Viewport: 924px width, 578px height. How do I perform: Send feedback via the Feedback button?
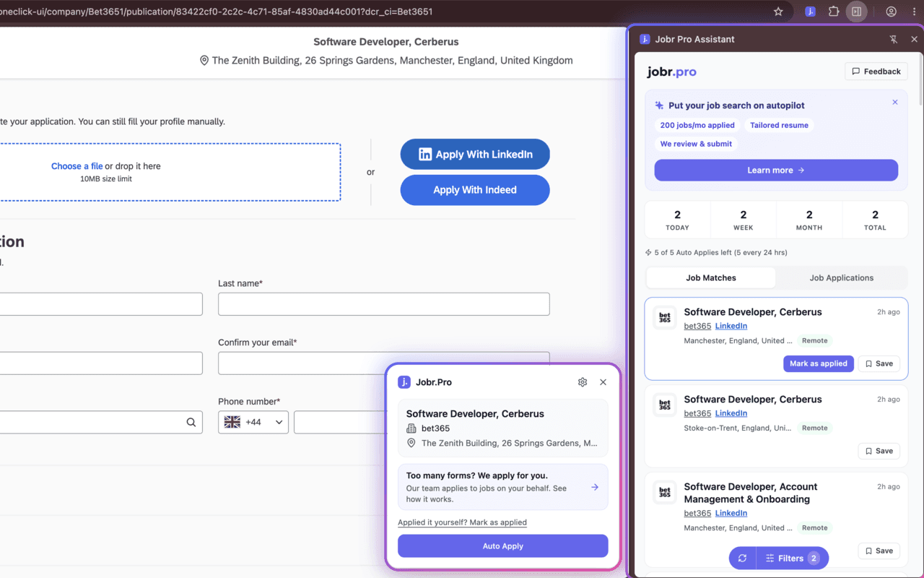(876, 72)
